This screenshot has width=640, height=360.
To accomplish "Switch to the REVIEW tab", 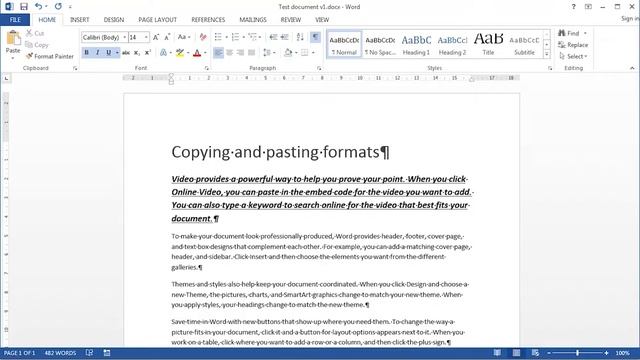I will tap(291, 20).
